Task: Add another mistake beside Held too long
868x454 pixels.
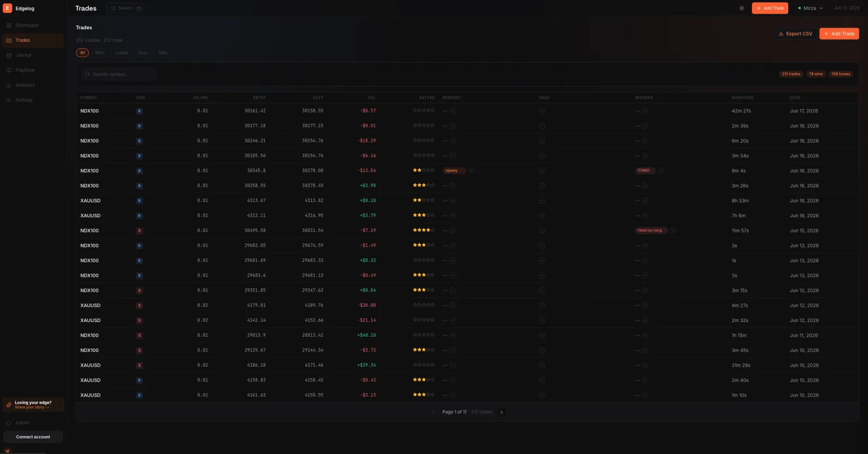Action: coord(673,231)
